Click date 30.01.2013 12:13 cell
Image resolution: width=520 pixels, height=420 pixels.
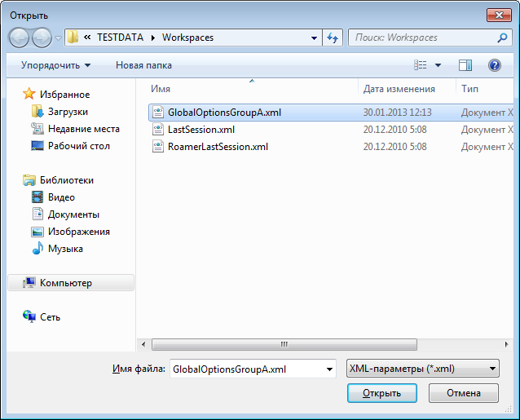tap(397, 113)
